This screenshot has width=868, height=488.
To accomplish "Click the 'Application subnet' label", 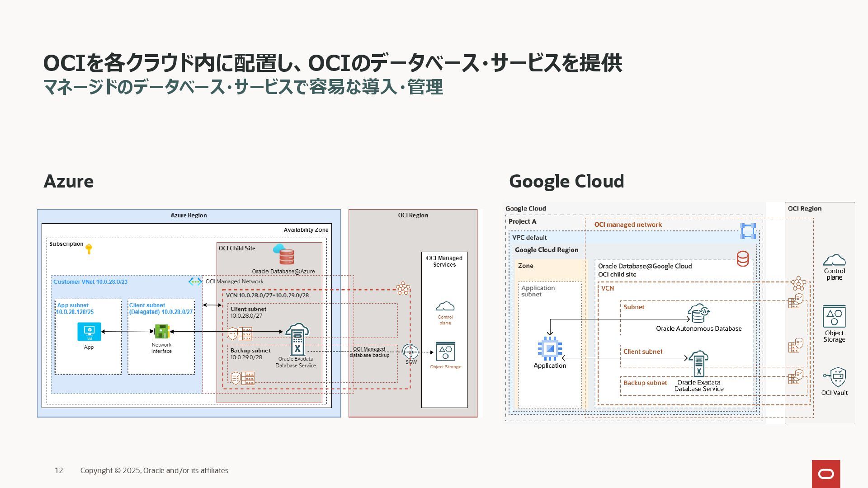I will coord(538,291).
